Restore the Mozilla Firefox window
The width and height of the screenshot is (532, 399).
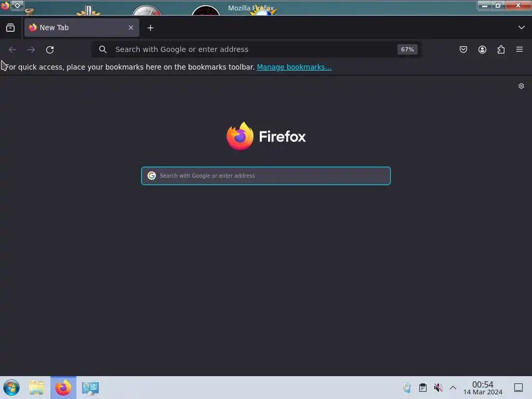point(498,5)
